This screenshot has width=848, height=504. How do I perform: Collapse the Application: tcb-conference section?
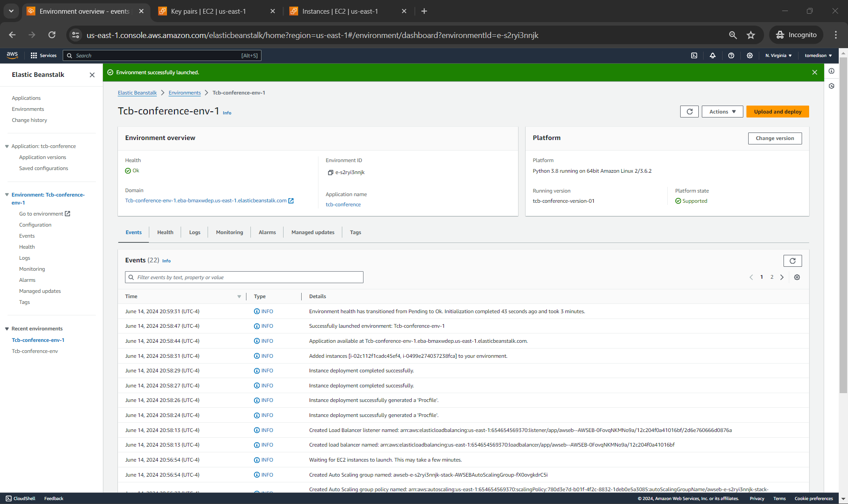(7, 146)
